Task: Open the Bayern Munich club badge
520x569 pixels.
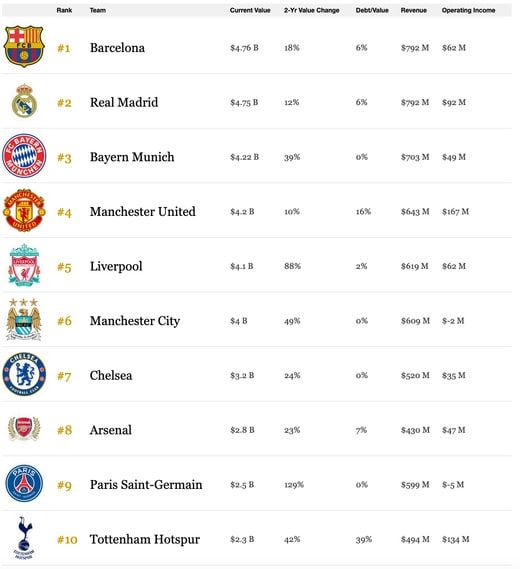Action: (x=24, y=156)
